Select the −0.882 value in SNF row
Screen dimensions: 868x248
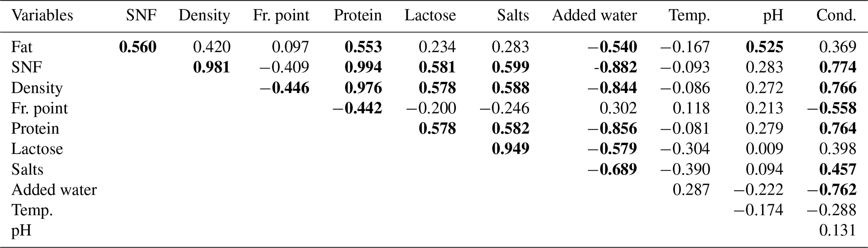click(615, 67)
